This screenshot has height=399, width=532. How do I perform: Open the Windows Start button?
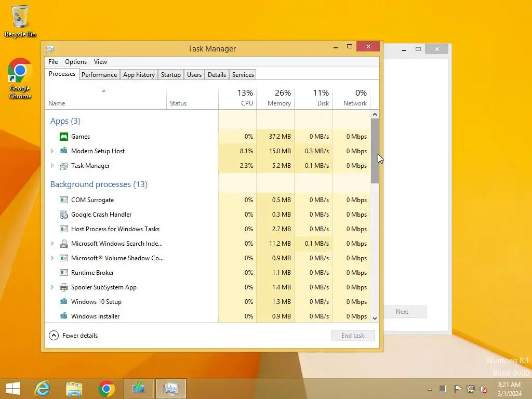pos(13,389)
